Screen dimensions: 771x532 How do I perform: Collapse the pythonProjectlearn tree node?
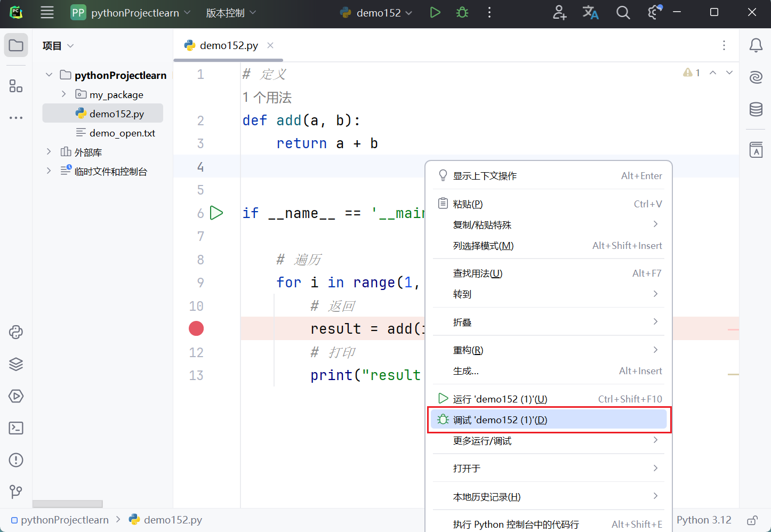click(49, 75)
